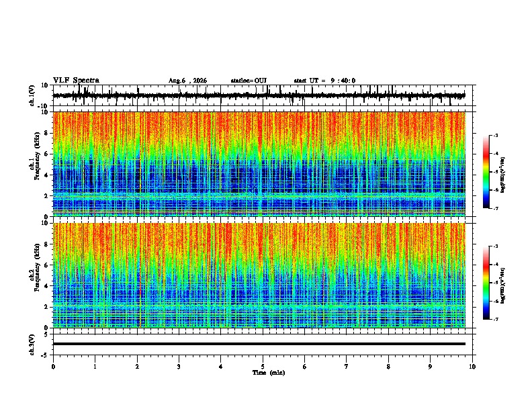Click inside the ch.2 spectrogram plot
This screenshot has width=532, height=411.
pyautogui.click(x=259, y=275)
